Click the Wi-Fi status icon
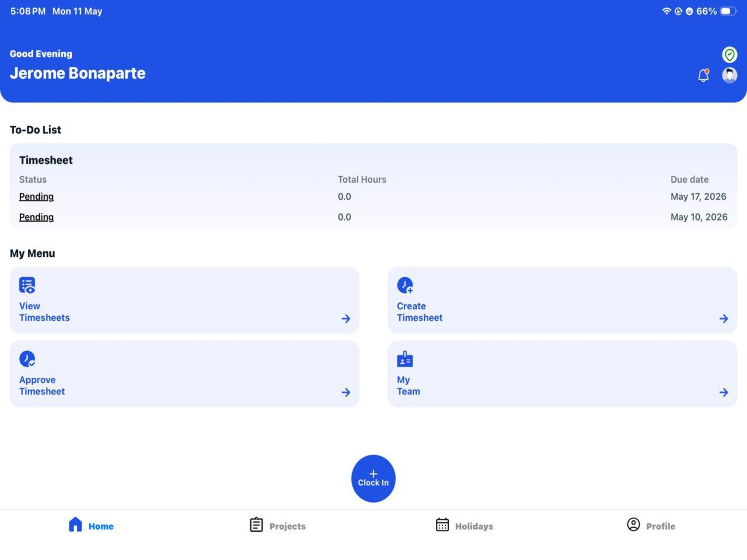Screen dimensions: 747x560 click(x=666, y=11)
